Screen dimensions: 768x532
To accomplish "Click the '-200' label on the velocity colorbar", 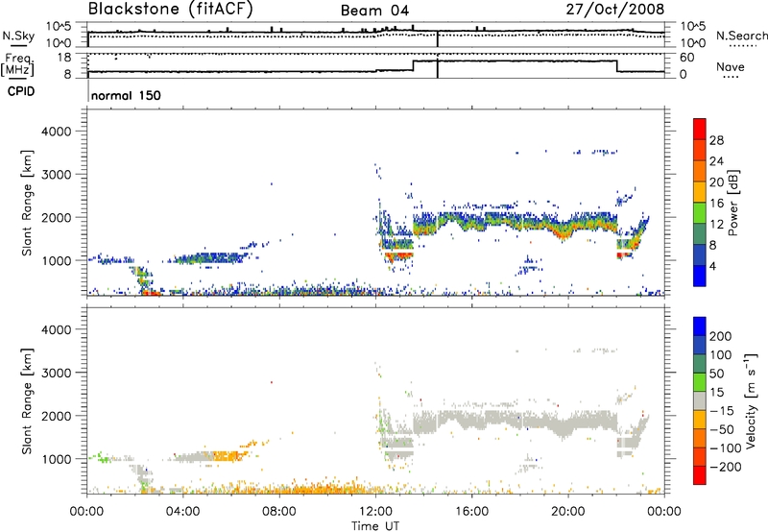I will tap(725, 467).
